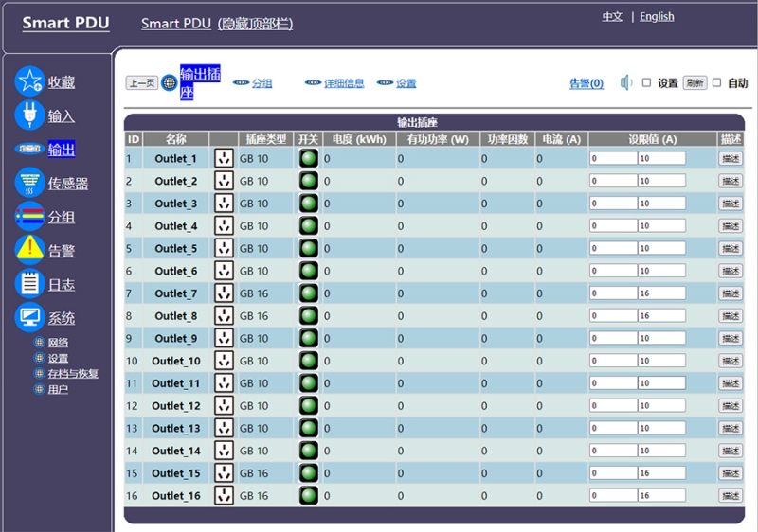Click the lower limit field for Outlet_1
This screenshot has height=532, width=758.
click(613, 158)
